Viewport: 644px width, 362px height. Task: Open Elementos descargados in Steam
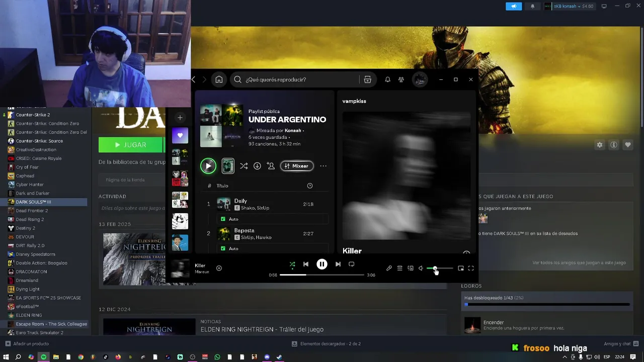[x=326, y=344]
